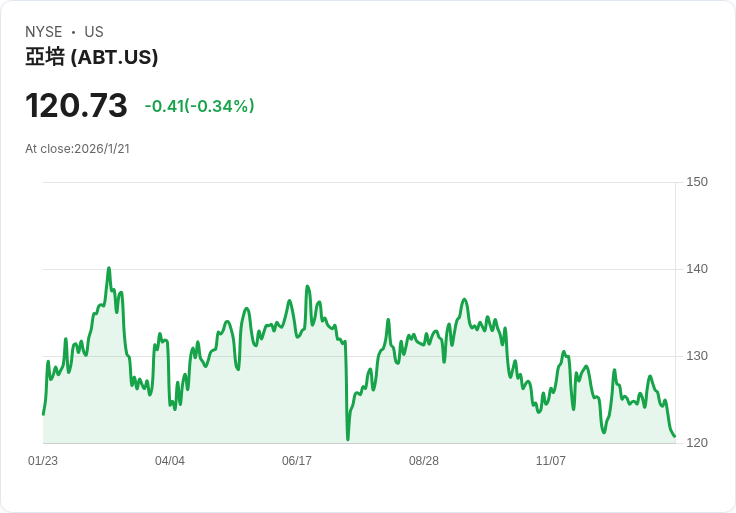Select the 08/28 date on the x-axis

[x=424, y=461]
